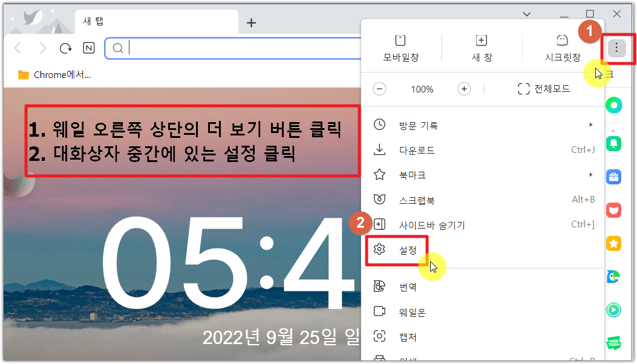Open Naver home via the N icon
637x364 pixels.
tap(88, 48)
